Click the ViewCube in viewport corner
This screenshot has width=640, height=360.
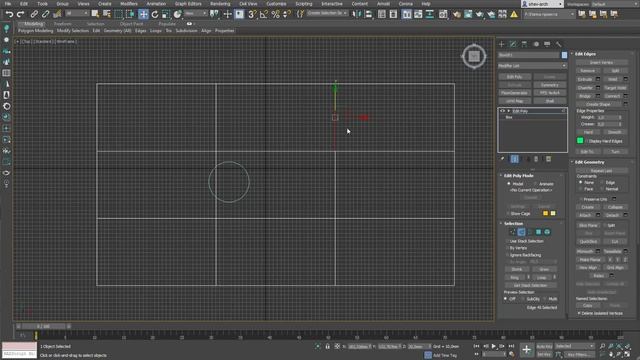click(474, 56)
